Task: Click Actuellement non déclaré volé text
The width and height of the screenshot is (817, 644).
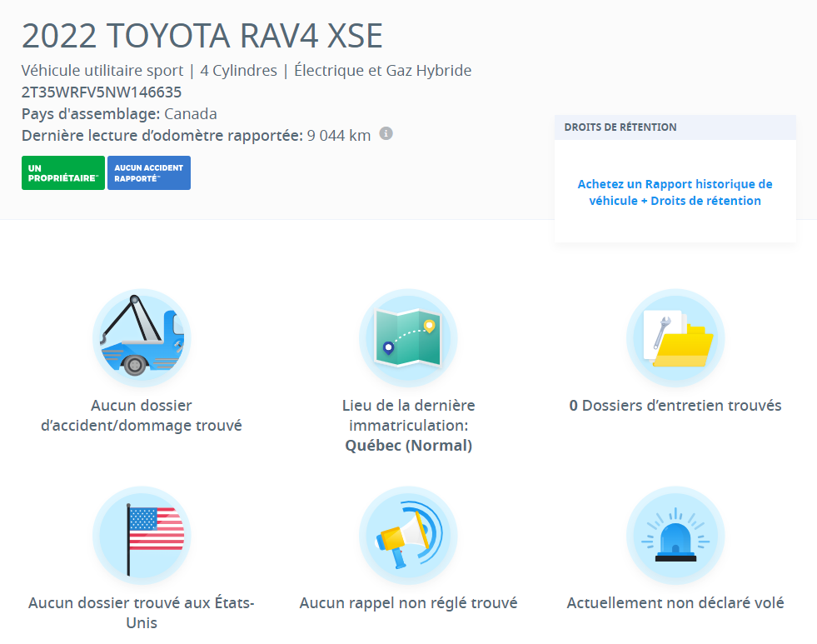Action: coord(675,603)
